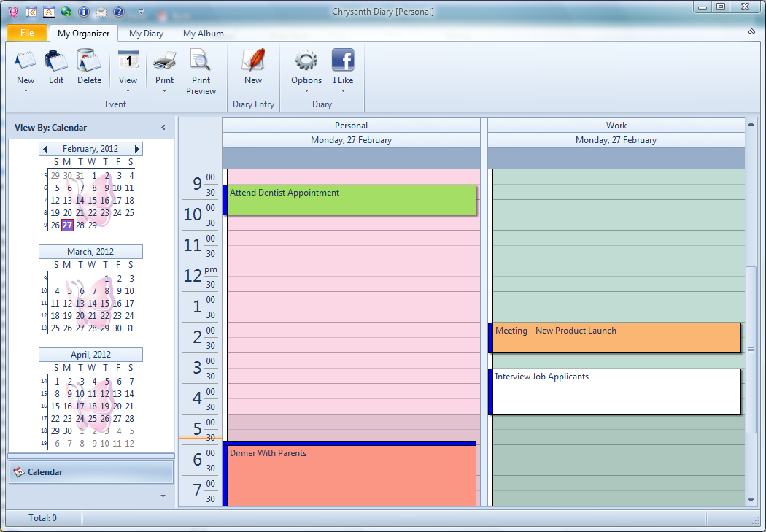Viewport: 766px width, 532px height.
Task: Go to previous month in mini calendar
Action: [x=45, y=149]
